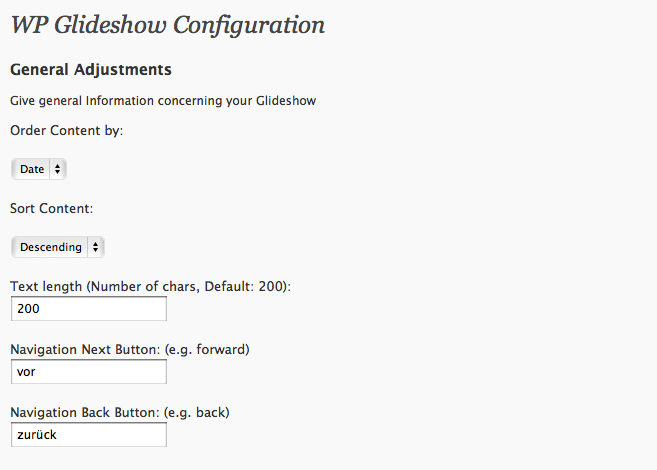
Task: Click the Navigation Next Button text field
Action: pos(88,372)
